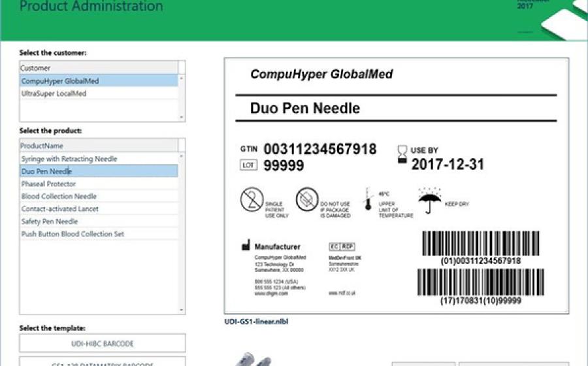Click customer list scroll down arrow
The image size is (588, 366).
pos(182,118)
